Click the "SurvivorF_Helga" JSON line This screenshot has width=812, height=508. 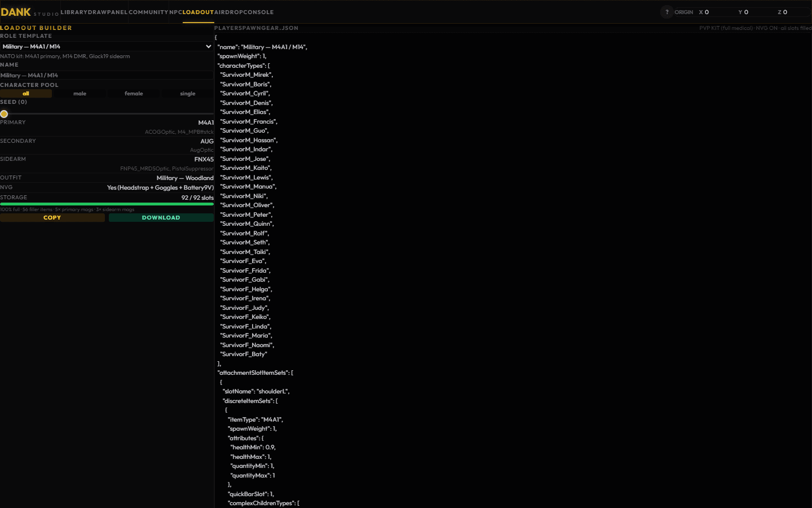[246, 289]
